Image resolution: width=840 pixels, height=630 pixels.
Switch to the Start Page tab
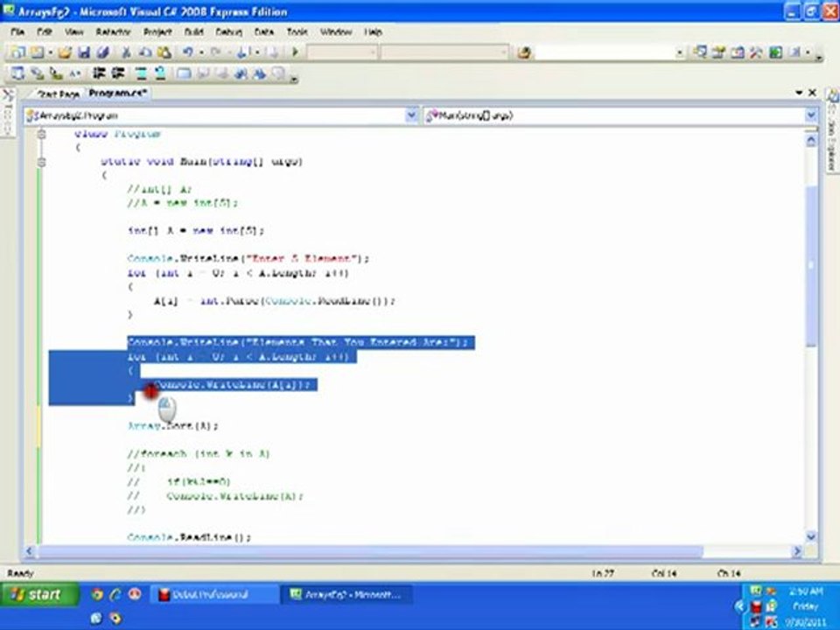tap(58, 94)
